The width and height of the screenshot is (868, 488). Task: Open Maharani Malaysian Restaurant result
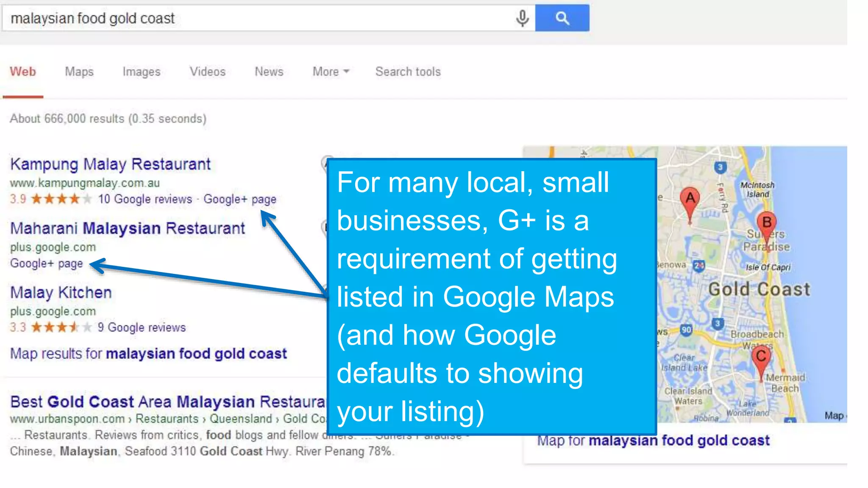coord(128,228)
